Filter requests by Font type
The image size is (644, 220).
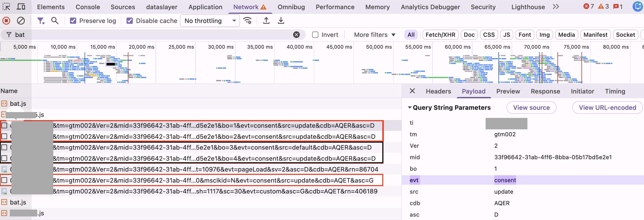pyautogui.click(x=525, y=35)
